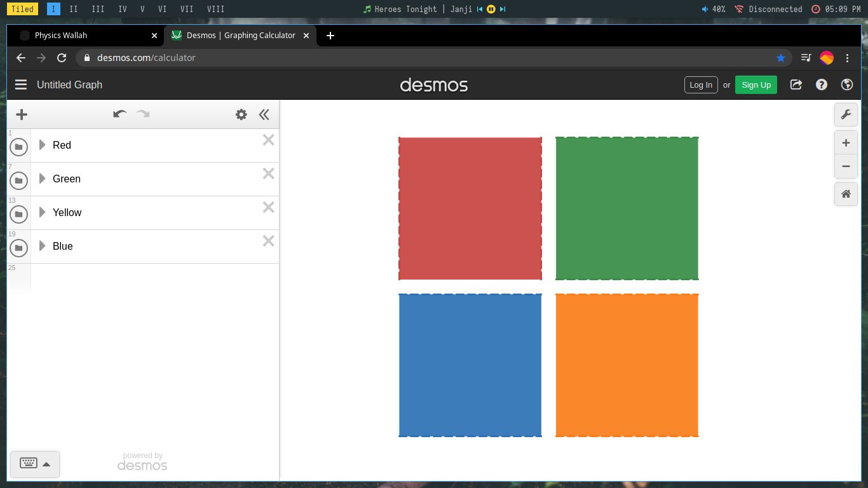Undo the last action
This screenshot has height=488, width=868.
[119, 114]
